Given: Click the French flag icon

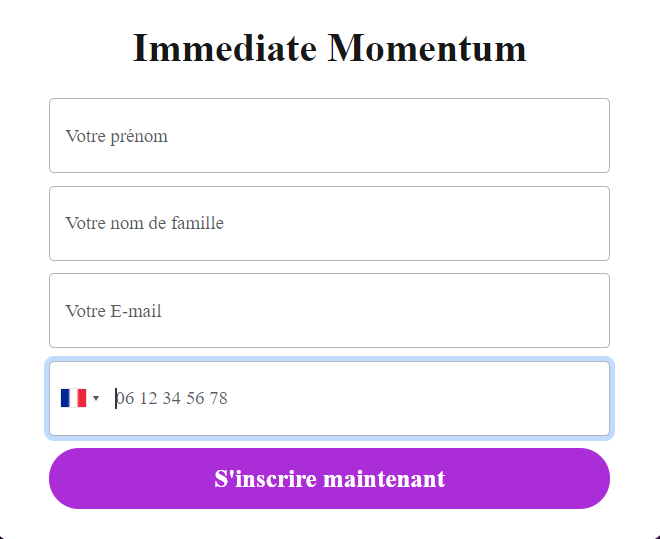Looking at the screenshot, I should pyautogui.click(x=73, y=398).
